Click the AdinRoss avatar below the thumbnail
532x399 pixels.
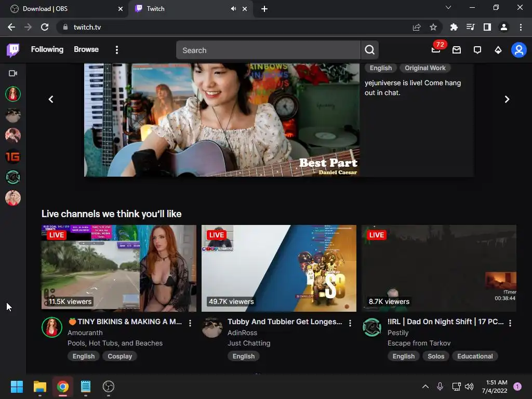[x=212, y=327]
